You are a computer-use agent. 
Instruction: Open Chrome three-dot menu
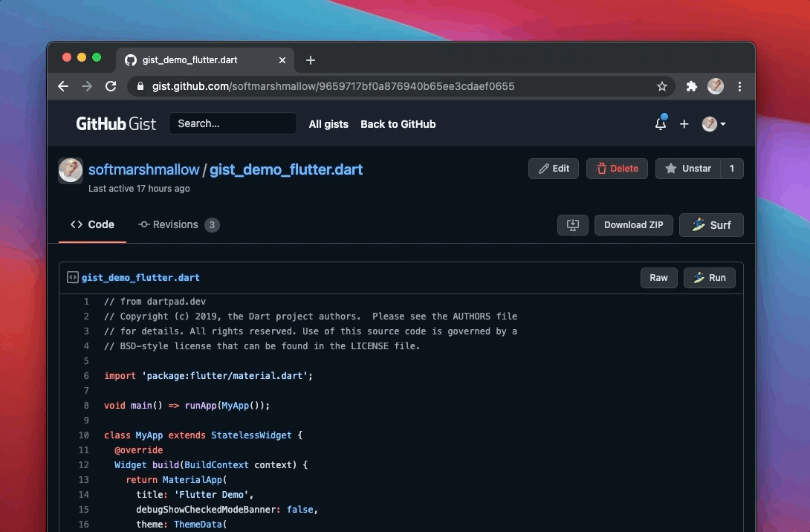click(x=739, y=86)
